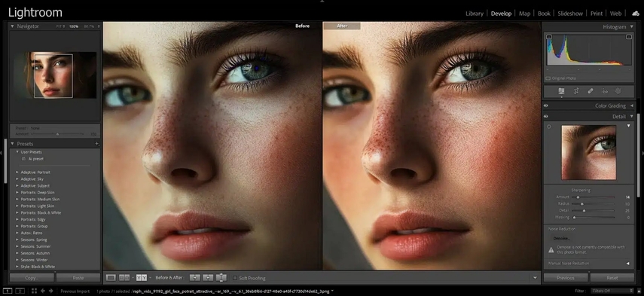Collapse the User Presets group
The width and height of the screenshot is (644, 296).
17,152
